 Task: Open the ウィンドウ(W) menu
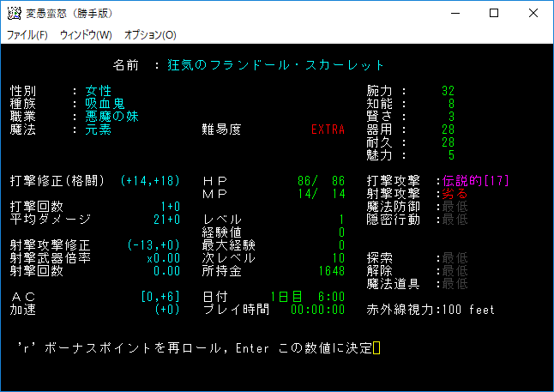(85, 35)
